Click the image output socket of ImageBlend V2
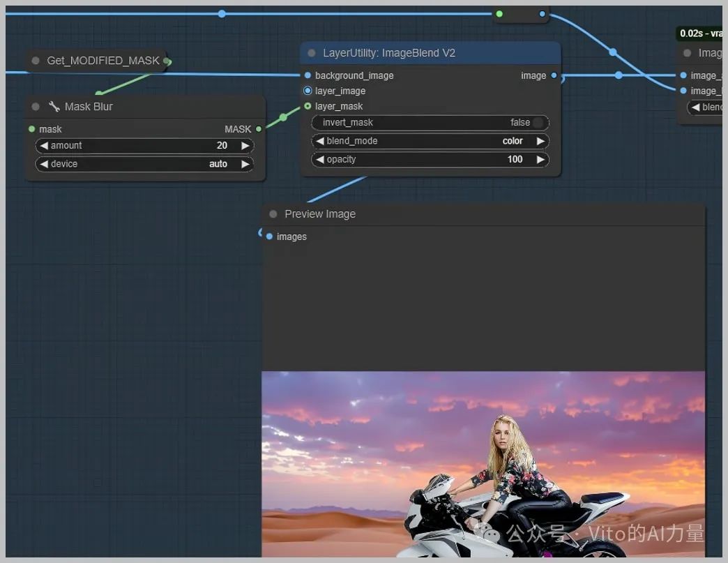 coord(554,75)
